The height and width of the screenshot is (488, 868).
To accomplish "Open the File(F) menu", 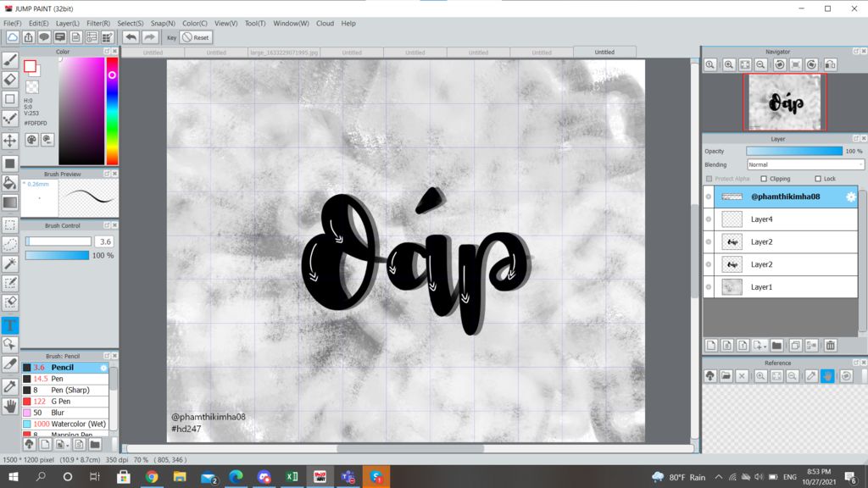I will pos(12,23).
